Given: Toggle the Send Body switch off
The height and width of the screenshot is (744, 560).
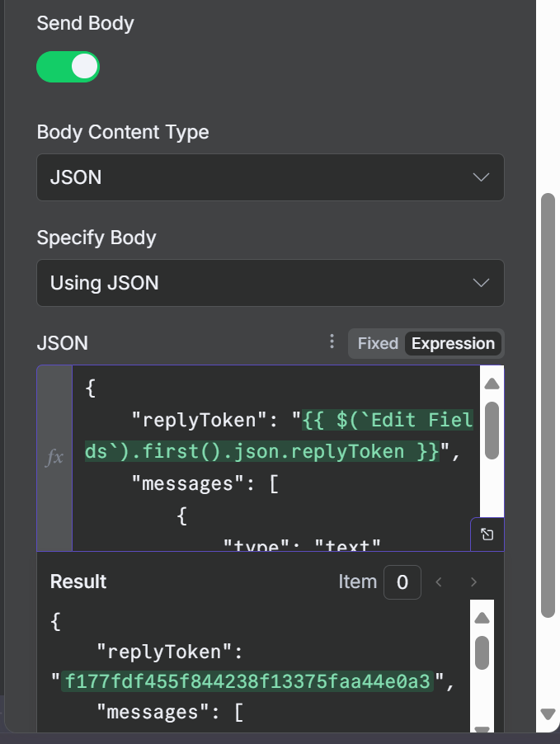Looking at the screenshot, I should click(x=68, y=67).
